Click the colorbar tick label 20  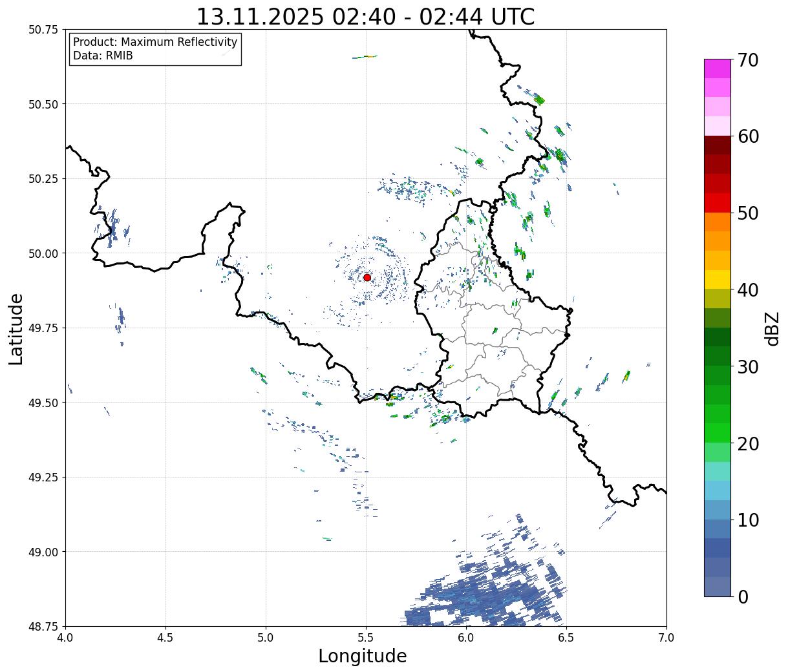(748, 444)
